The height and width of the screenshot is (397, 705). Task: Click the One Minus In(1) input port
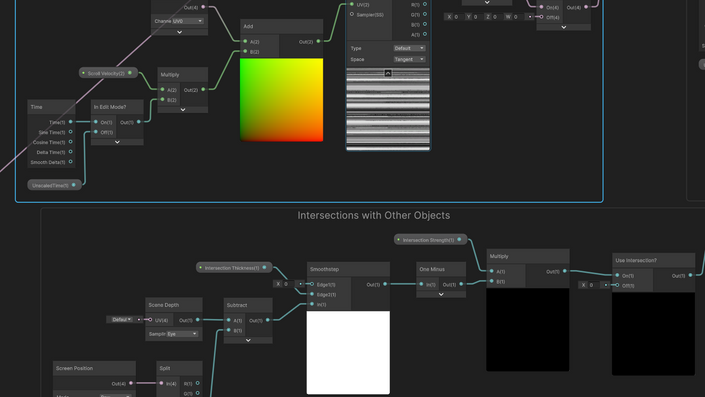pyautogui.click(x=421, y=284)
